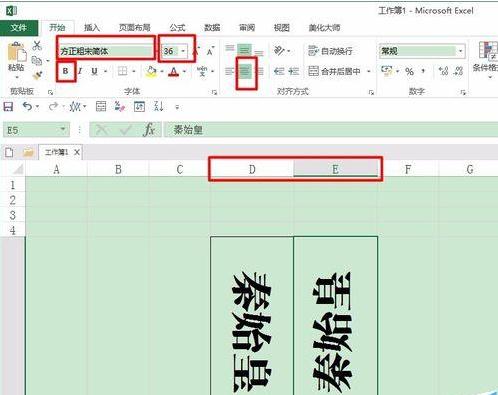Toggle italic formatting (I)
The width and height of the screenshot is (498, 395).
tap(80, 71)
